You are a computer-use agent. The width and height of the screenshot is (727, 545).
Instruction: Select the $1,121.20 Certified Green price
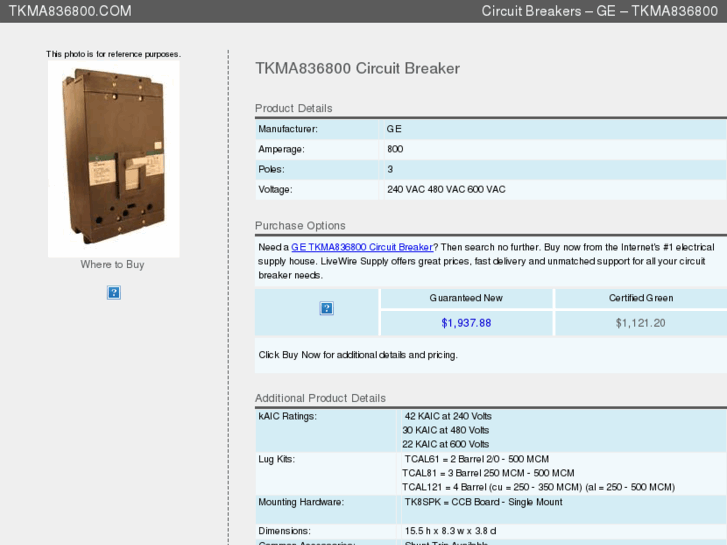640,323
